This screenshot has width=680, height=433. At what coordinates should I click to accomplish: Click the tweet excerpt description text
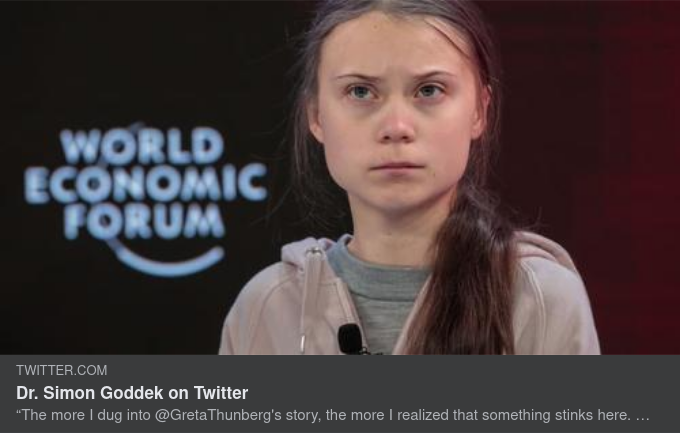[333, 415]
